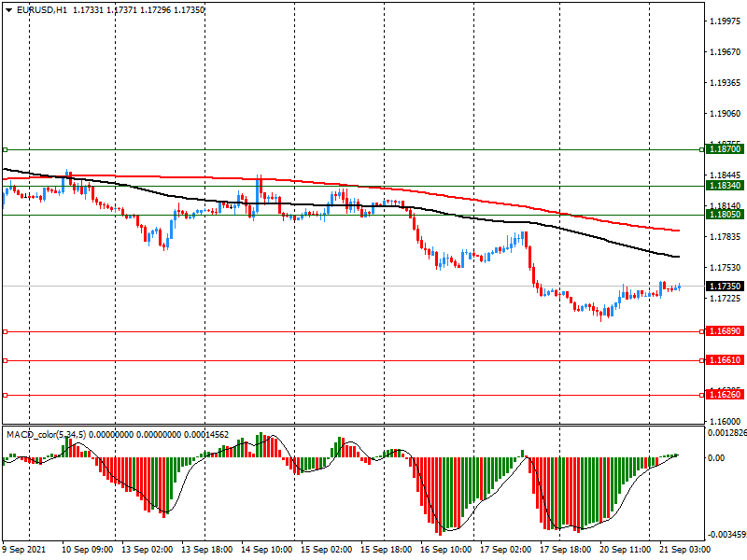This screenshot has width=747, height=560.
Task: Click the MACD_color(5,34,5) indicator label
Action: pyautogui.click(x=47, y=435)
